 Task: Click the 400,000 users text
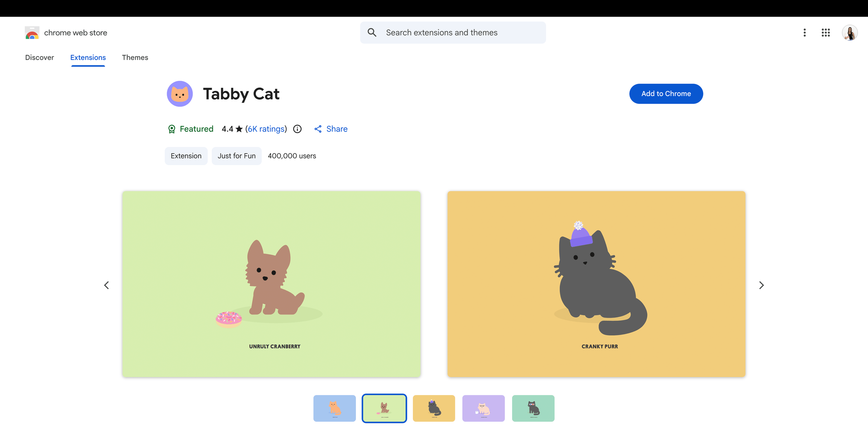292,156
